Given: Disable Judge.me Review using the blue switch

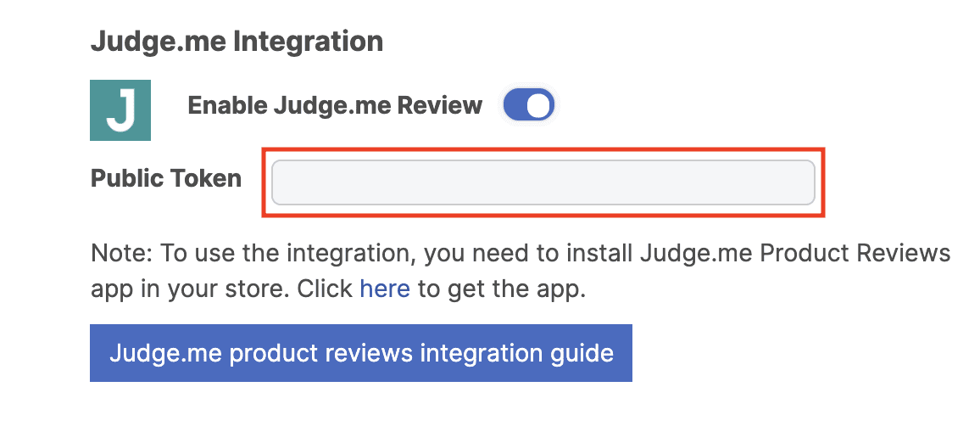Looking at the screenshot, I should pos(529,106).
